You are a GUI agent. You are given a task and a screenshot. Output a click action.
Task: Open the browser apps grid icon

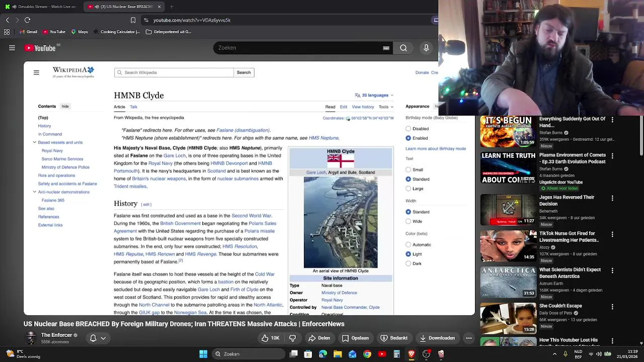point(7,32)
